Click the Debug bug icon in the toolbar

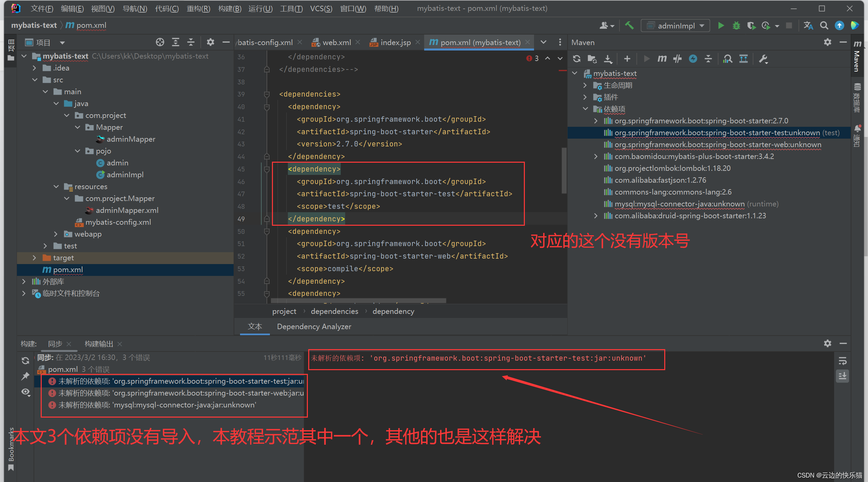pyautogui.click(x=736, y=26)
